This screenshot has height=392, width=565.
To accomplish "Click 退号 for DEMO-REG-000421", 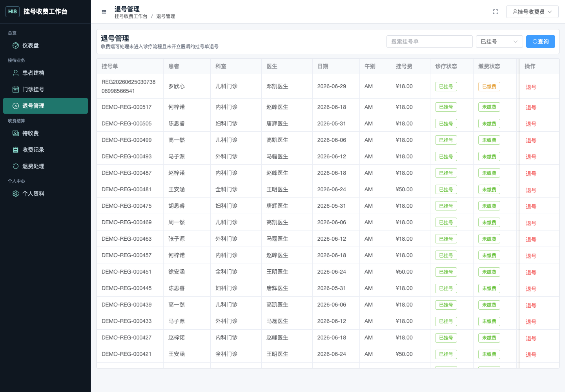I will (x=531, y=355).
